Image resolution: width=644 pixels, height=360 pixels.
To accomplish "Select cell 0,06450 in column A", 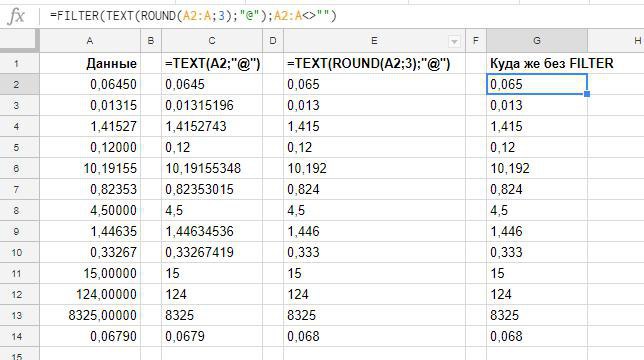I will tap(90, 85).
